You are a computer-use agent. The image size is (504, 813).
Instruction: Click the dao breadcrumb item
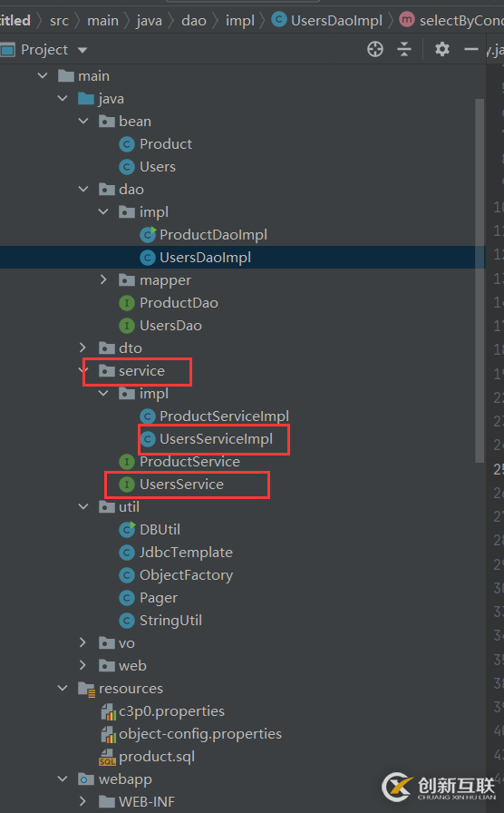coord(194,20)
